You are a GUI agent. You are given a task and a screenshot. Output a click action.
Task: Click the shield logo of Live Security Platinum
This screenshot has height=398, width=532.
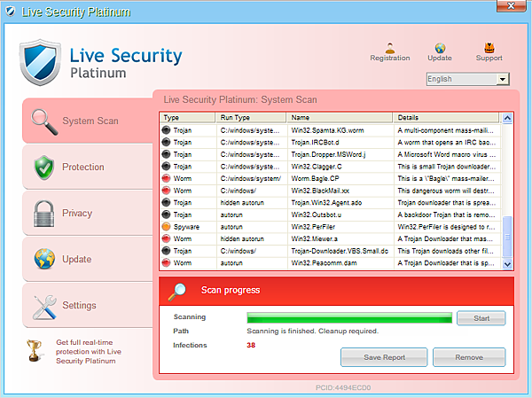[x=40, y=62]
